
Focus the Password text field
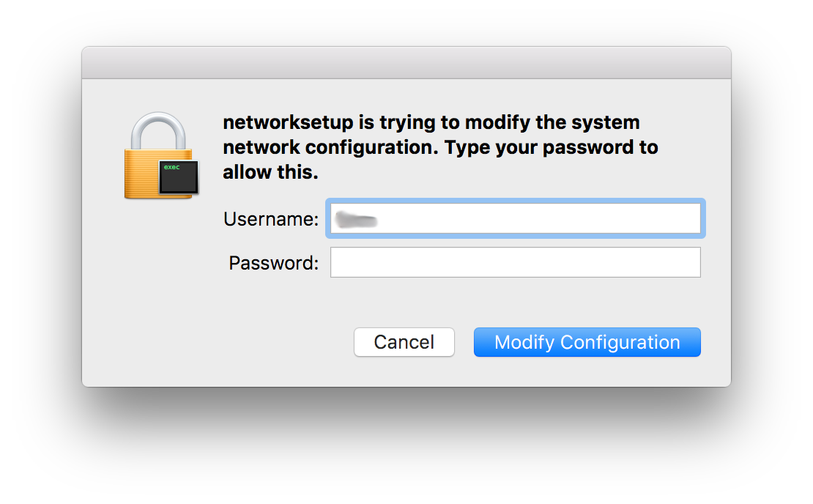(x=516, y=262)
